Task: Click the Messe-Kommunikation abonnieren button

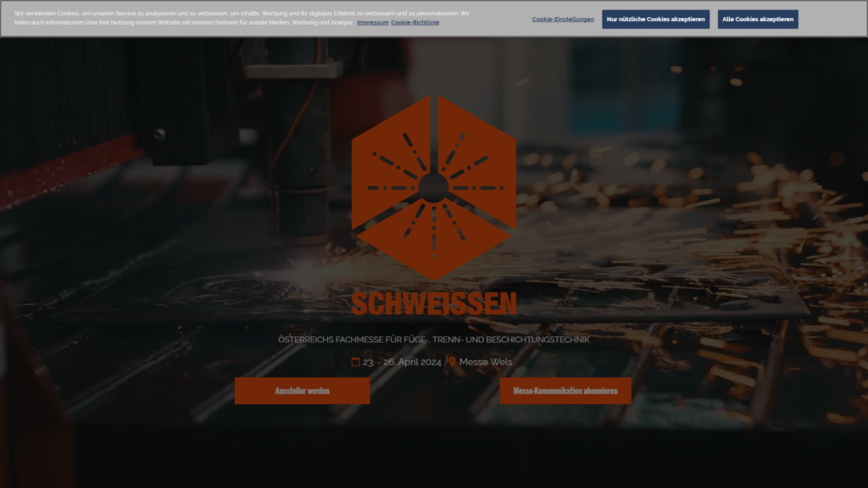Action: [x=565, y=391]
